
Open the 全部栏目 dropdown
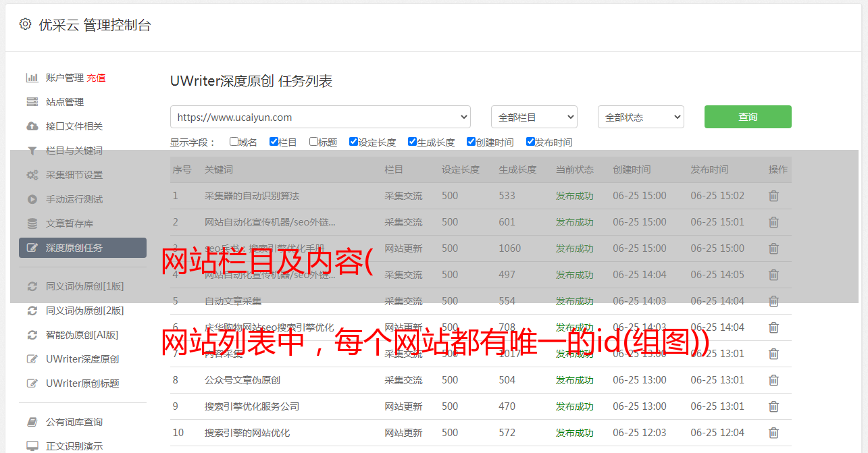click(x=534, y=117)
